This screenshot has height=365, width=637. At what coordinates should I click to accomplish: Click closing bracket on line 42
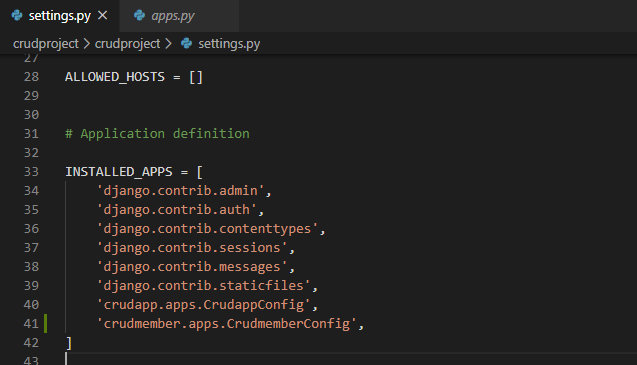(69, 343)
